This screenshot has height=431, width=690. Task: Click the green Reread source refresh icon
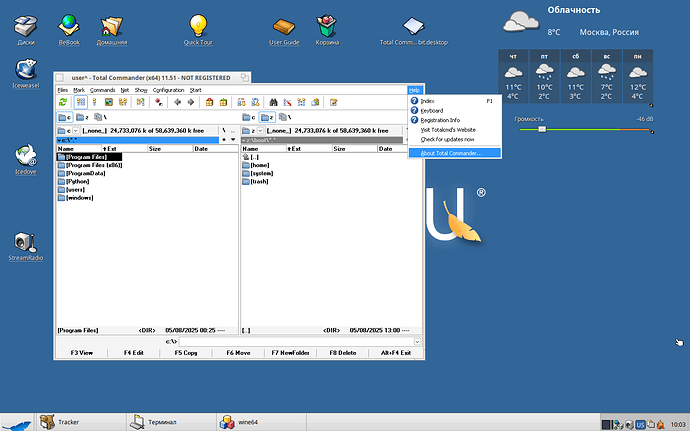click(x=63, y=102)
